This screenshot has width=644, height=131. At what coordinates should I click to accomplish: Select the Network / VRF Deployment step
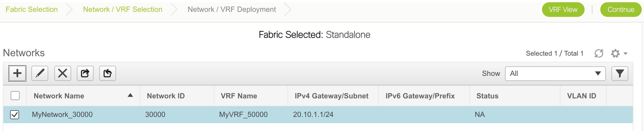tap(232, 9)
